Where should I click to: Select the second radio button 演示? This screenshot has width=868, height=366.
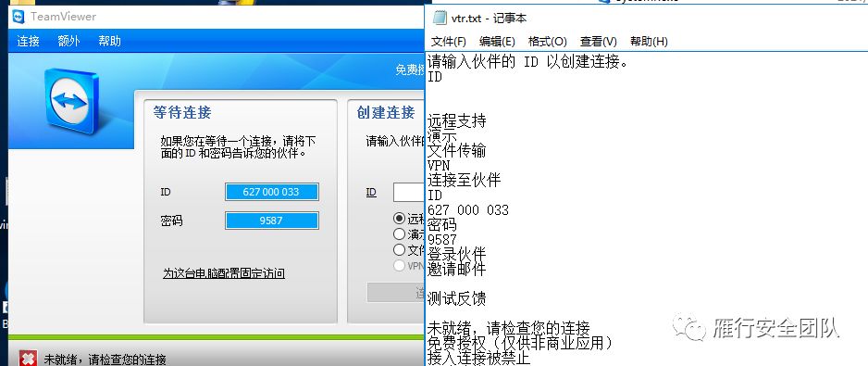(399, 234)
